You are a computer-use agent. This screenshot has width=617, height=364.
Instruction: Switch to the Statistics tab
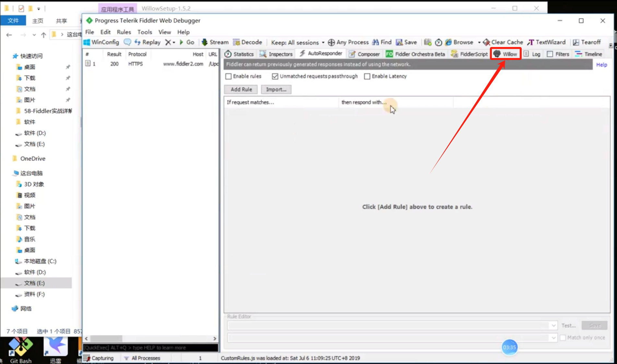239,54
